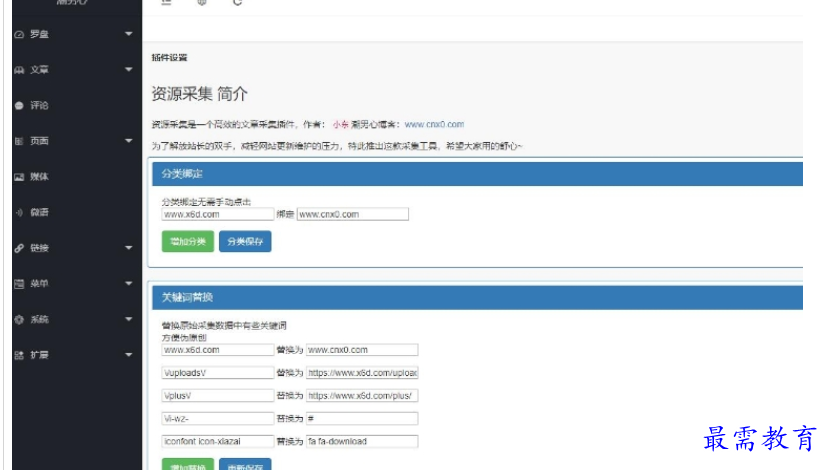Expand the 系统 submenu arrow

[128, 319]
